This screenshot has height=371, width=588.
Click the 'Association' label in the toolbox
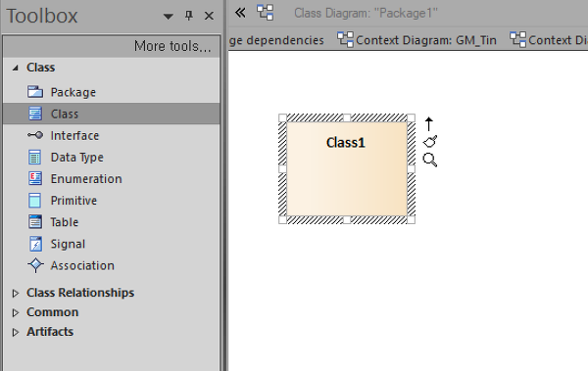point(82,265)
